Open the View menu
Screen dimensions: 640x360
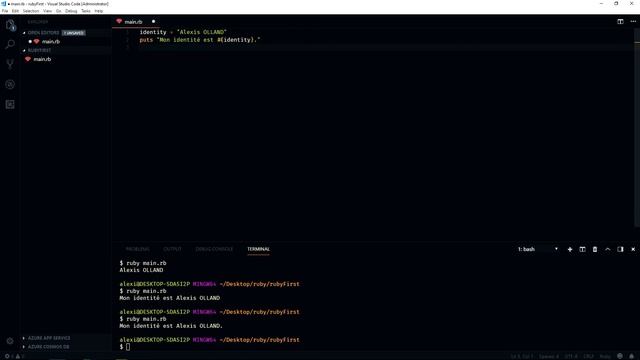click(48, 11)
